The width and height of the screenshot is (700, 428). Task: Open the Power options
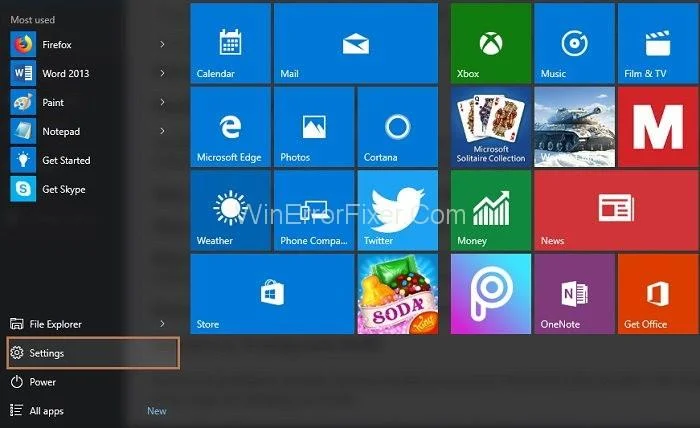pos(33,382)
